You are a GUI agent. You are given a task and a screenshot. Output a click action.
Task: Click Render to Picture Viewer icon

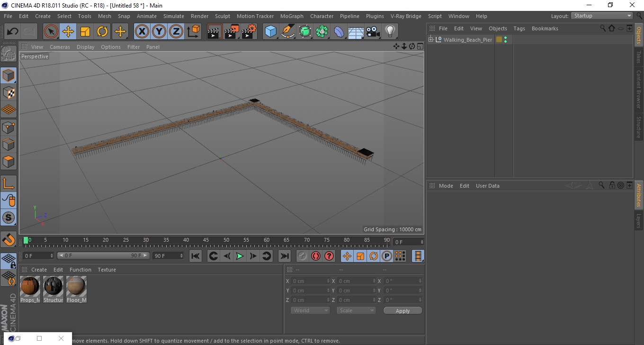(232, 32)
